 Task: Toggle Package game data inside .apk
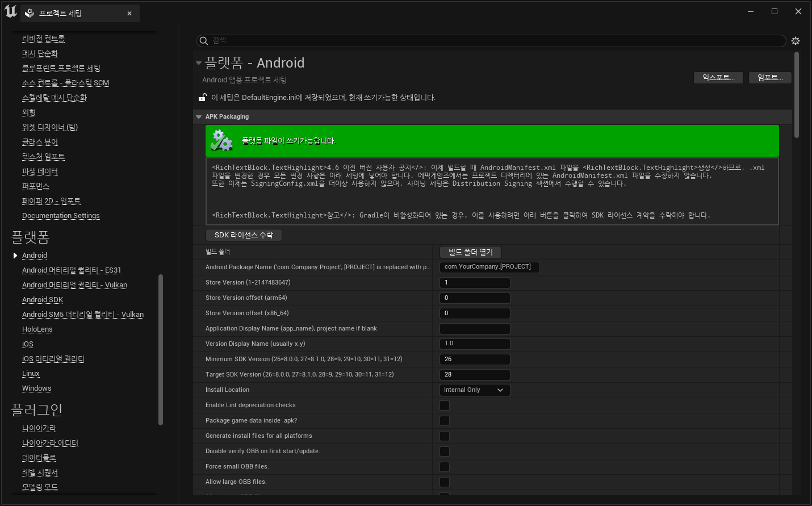445,421
